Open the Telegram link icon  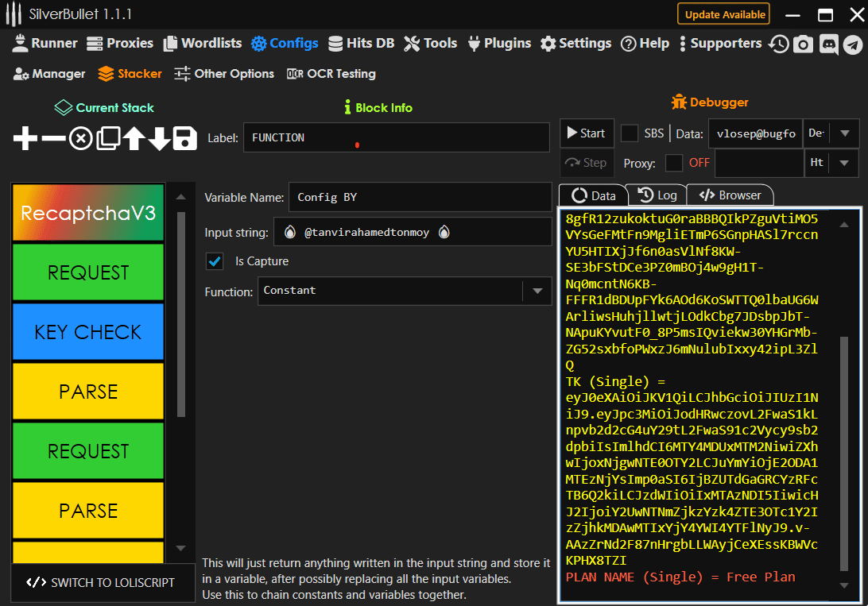tap(852, 44)
